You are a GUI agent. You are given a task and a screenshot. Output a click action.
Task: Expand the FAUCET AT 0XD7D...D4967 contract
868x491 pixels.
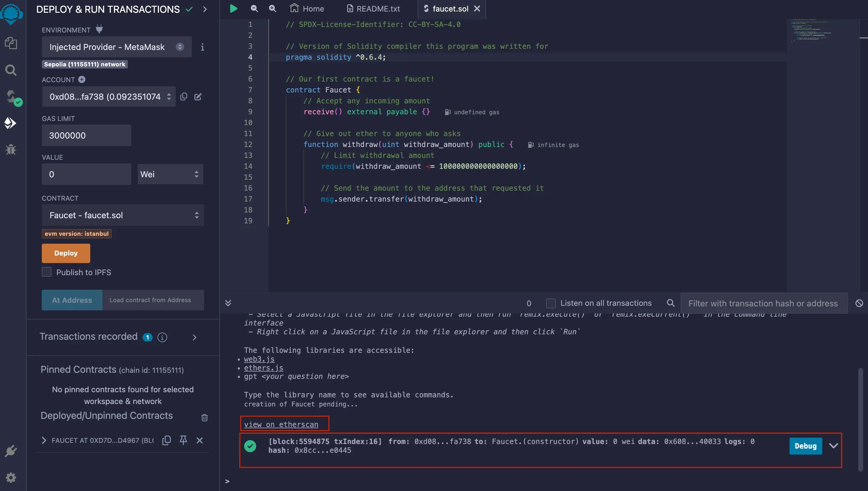coord(44,440)
